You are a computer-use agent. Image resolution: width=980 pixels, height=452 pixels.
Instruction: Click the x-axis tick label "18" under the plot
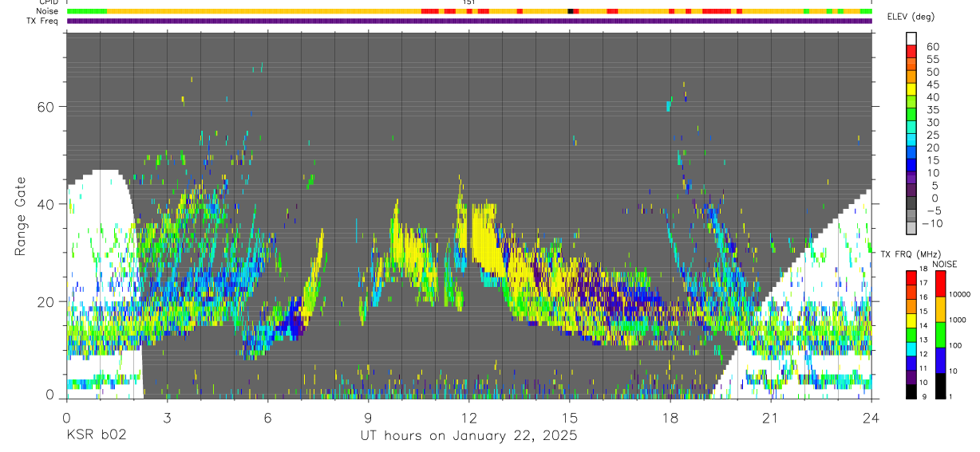point(670,418)
